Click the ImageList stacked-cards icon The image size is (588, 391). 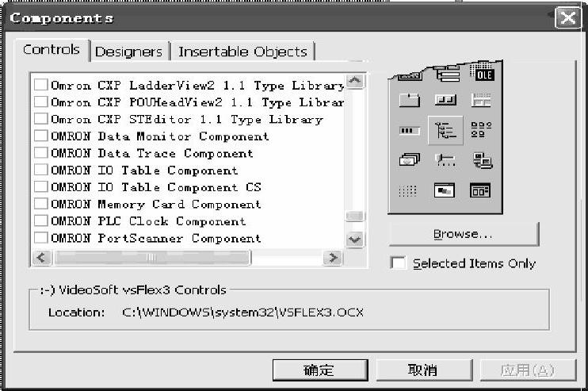point(409,159)
